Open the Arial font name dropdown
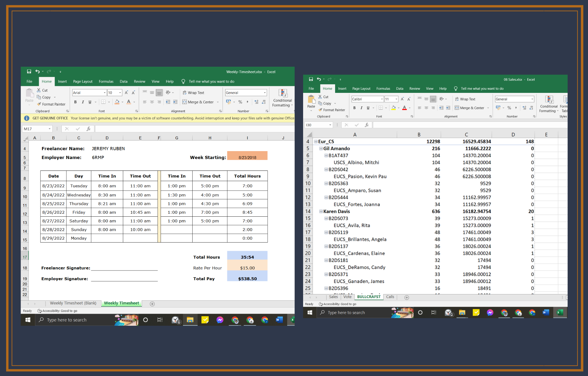 [x=105, y=93]
